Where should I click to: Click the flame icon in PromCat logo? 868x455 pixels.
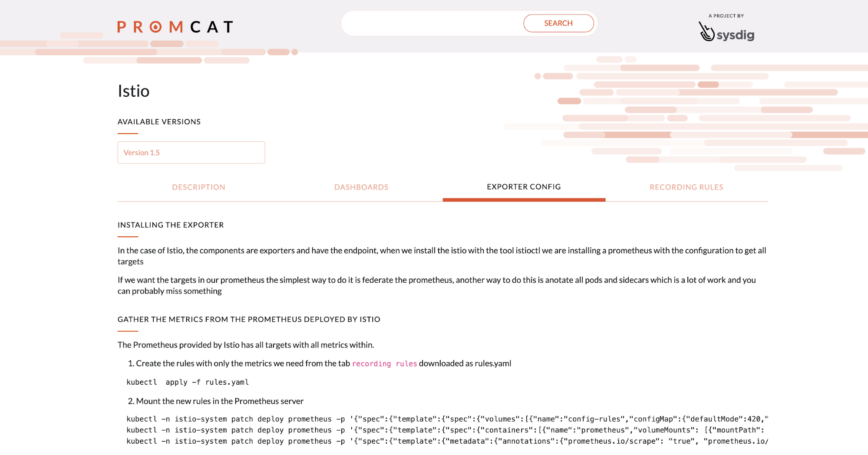[156, 27]
